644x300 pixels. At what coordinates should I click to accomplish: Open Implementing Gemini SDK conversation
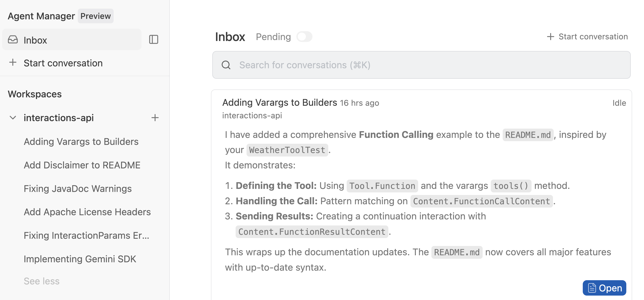click(80, 259)
